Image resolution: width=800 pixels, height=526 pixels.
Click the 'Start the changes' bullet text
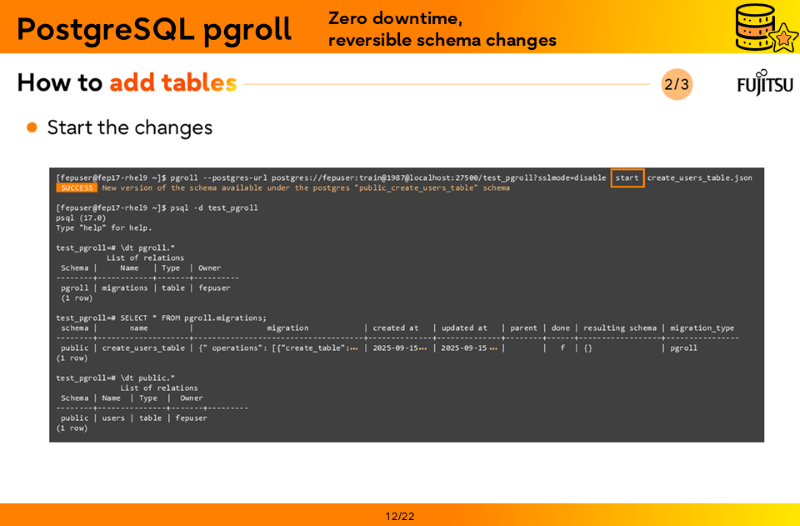tap(129, 128)
